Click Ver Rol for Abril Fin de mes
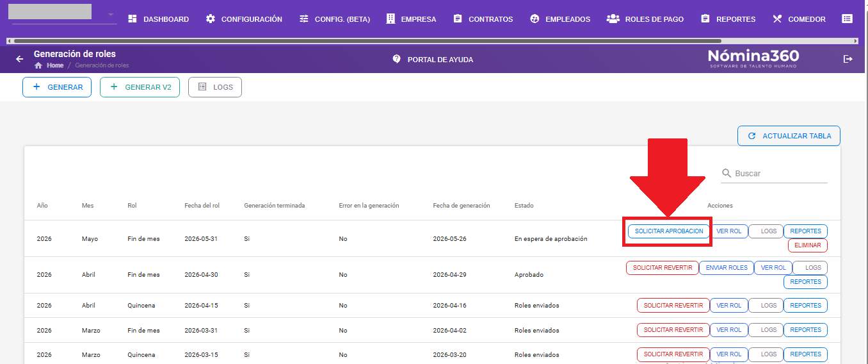Image resolution: width=868 pixels, height=364 pixels. [773, 268]
